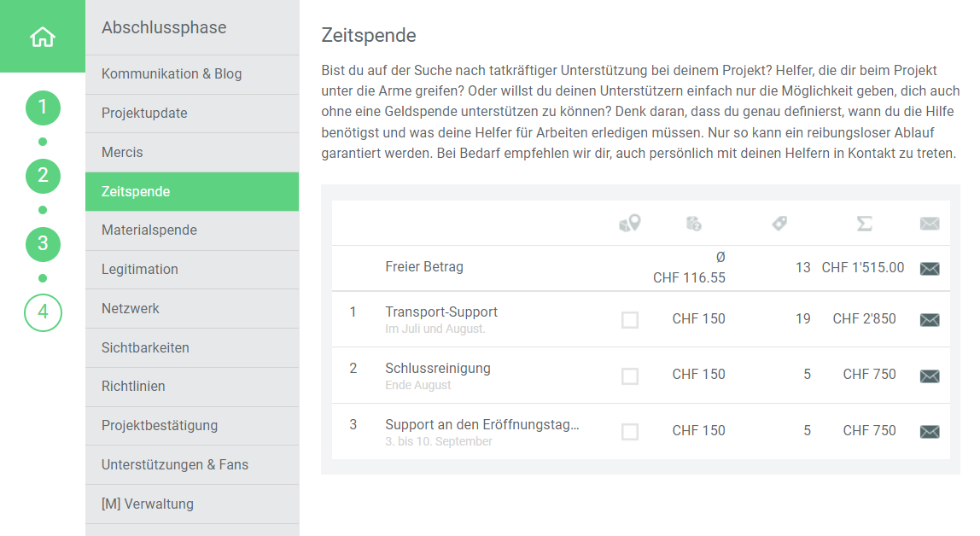The width and height of the screenshot is (980, 536).
Task: Enable the Schlussreinigung checkbox
Action: 630,376
